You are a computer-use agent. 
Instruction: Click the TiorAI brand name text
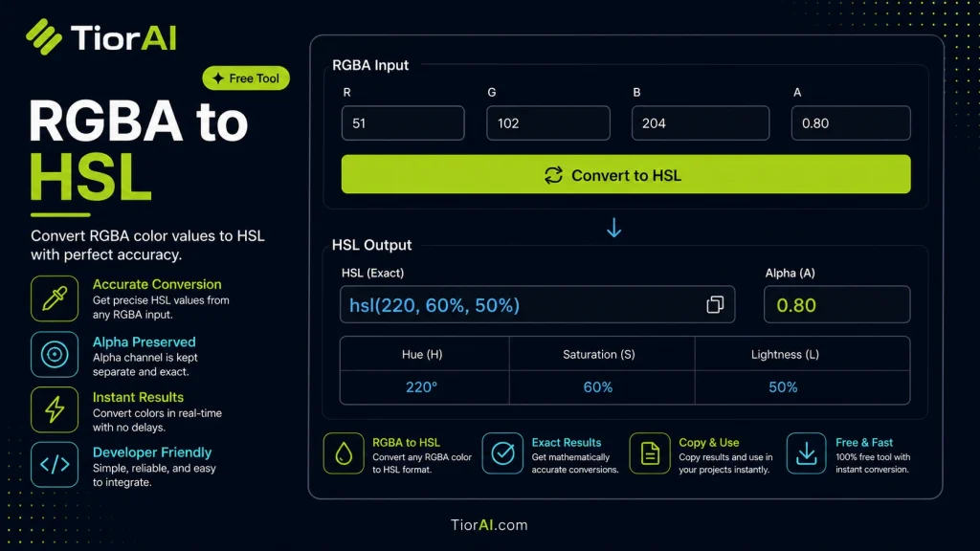coord(123,37)
